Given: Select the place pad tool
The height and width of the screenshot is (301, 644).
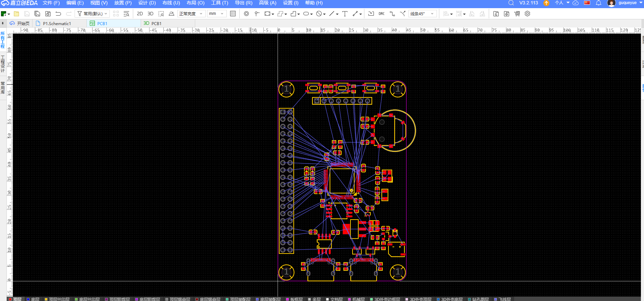Looking at the screenshot, I should tap(257, 14).
